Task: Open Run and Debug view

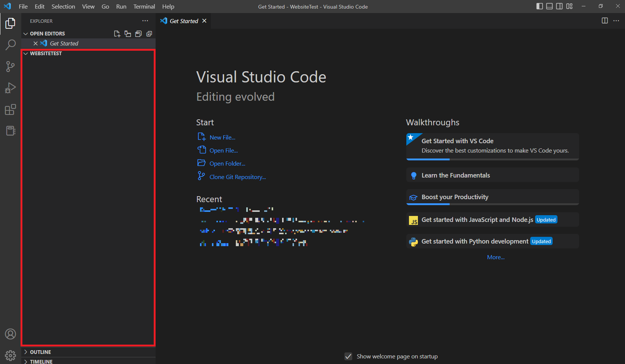Action: [x=10, y=88]
